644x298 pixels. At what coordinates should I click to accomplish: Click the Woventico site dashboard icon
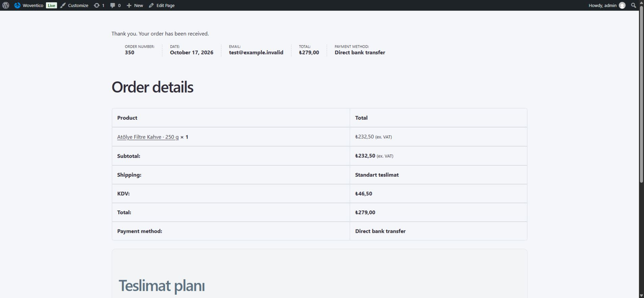(x=17, y=6)
